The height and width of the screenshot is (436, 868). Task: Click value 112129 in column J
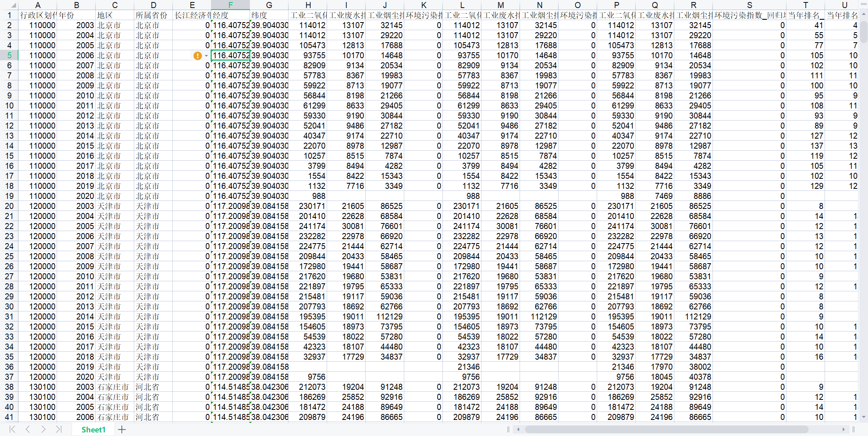[385, 317]
